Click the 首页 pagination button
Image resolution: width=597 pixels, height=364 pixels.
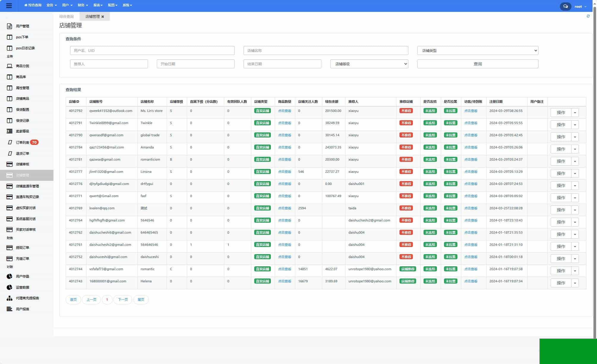tap(73, 300)
